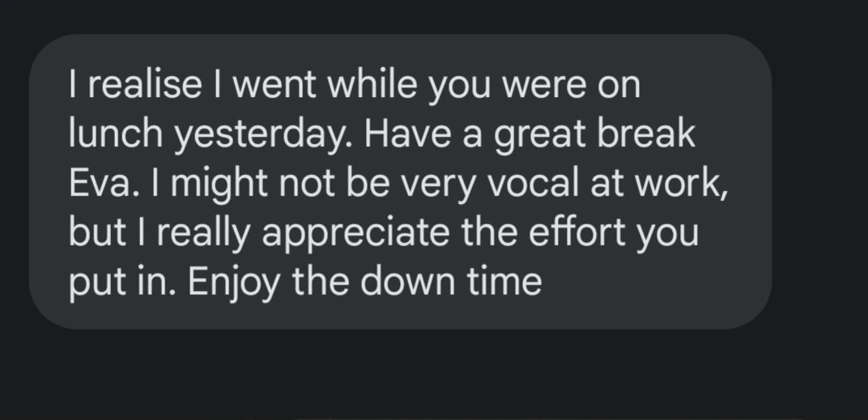Select the message bubble starting "I realise"
The image size is (868, 420).
pyautogui.click(x=400, y=181)
